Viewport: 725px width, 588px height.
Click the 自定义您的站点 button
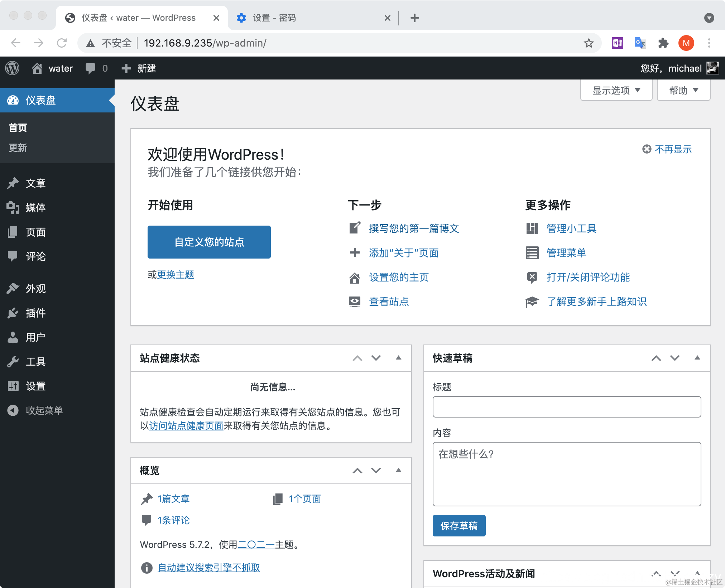pyautogui.click(x=209, y=242)
